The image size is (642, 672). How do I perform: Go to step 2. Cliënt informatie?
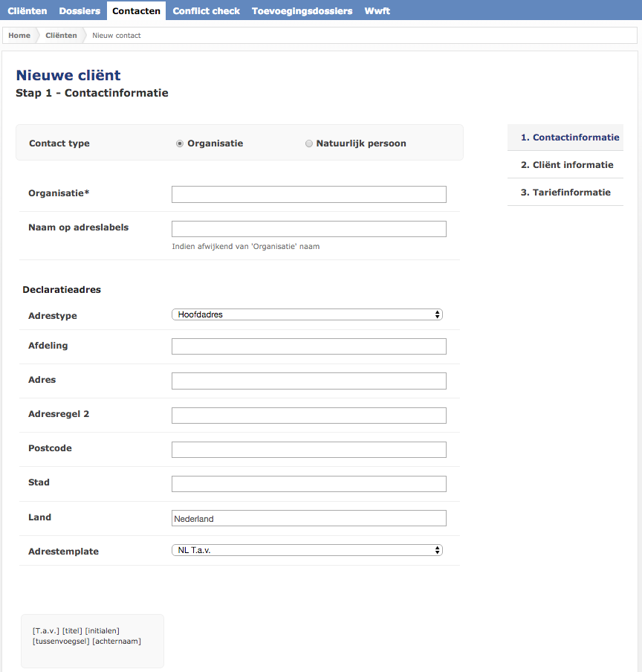tap(565, 165)
